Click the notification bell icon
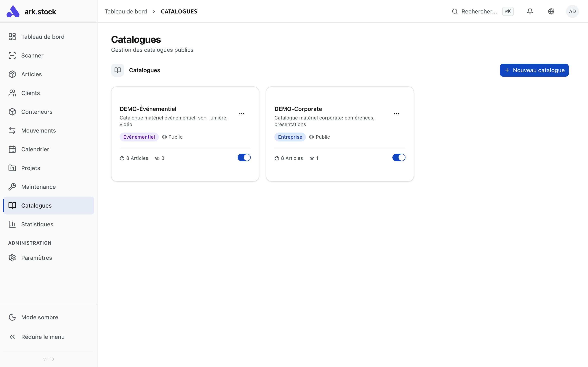This screenshot has width=588, height=367. pos(530,11)
